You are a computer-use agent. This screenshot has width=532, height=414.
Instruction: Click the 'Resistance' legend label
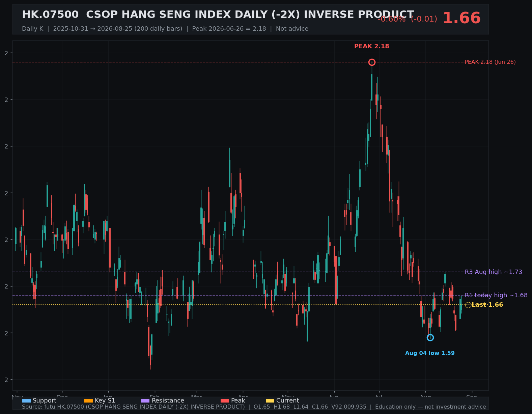[x=168, y=401]
